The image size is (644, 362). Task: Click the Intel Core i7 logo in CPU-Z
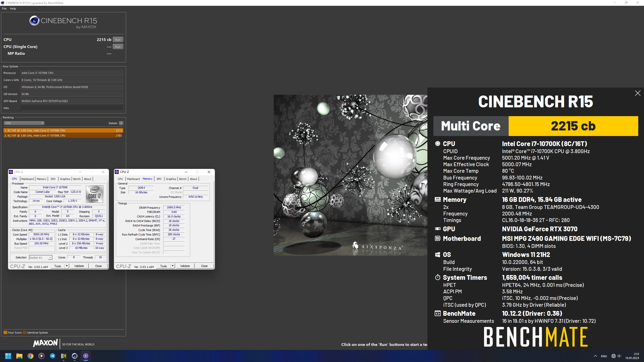click(x=94, y=194)
